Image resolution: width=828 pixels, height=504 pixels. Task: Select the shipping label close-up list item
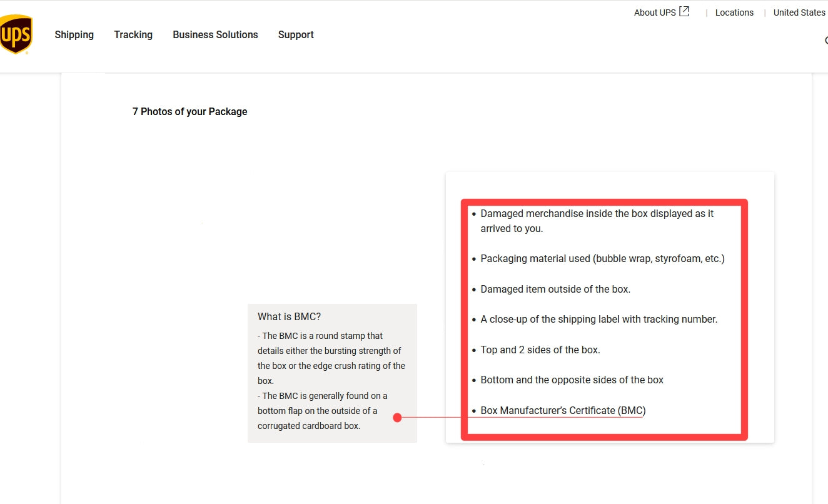(598, 320)
